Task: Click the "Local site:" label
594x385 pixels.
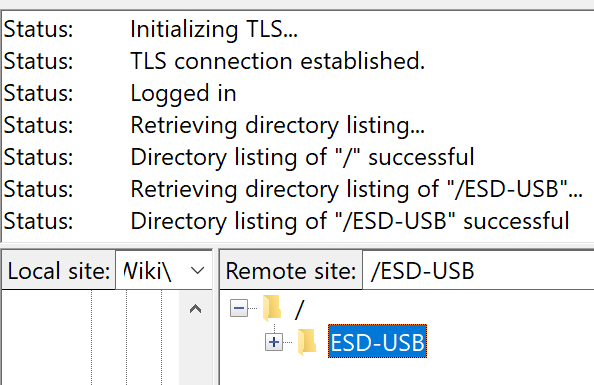Action: (59, 271)
